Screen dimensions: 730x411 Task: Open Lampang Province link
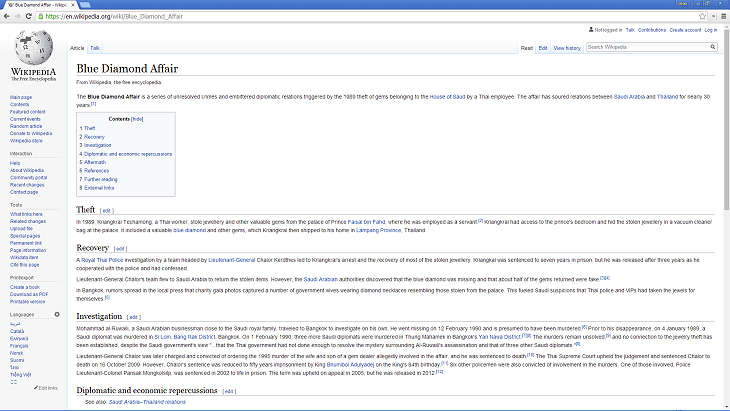[379, 230]
